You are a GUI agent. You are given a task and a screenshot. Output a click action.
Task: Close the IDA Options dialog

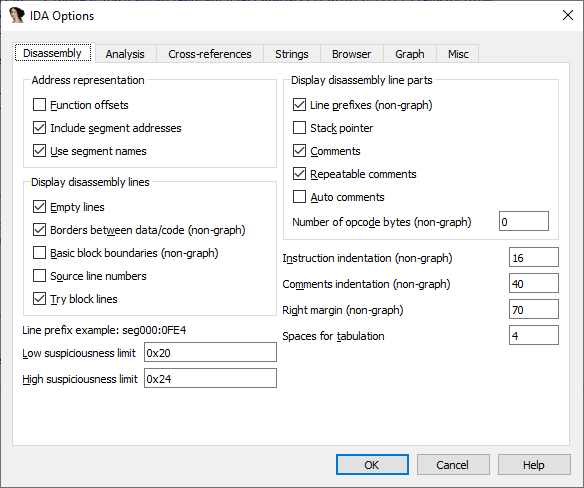tap(568, 15)
